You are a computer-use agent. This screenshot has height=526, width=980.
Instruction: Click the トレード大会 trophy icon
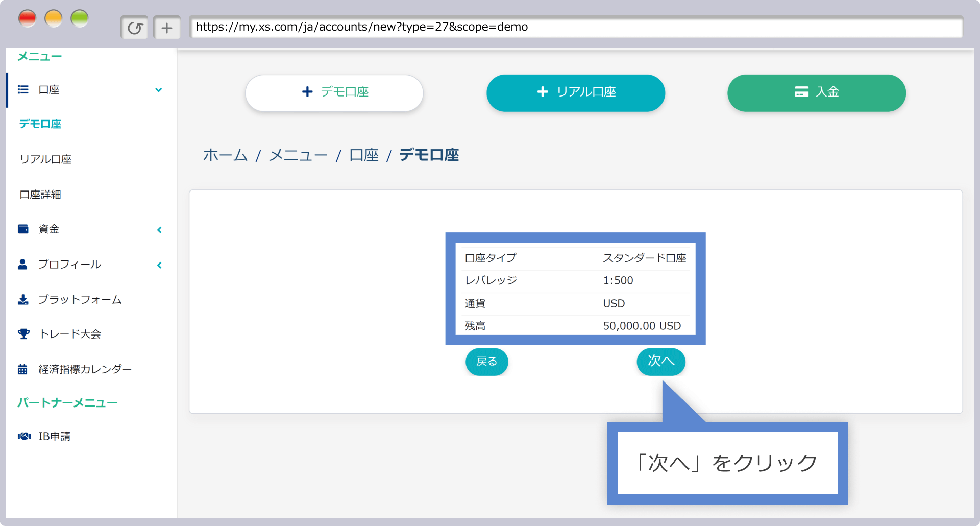point(23,334)
